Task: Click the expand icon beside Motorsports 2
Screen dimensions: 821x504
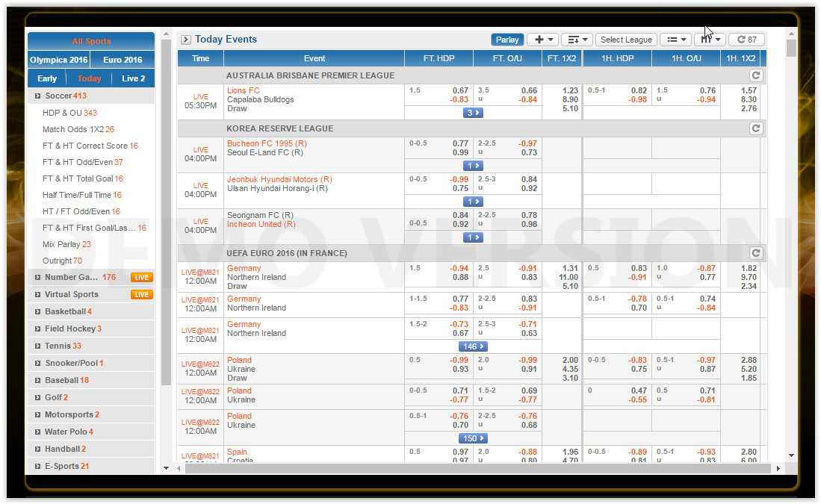Action: click(37, 415)
